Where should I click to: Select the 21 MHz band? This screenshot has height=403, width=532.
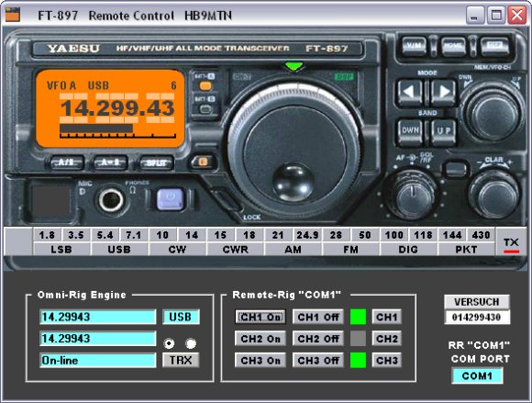[x=278, y=235]
